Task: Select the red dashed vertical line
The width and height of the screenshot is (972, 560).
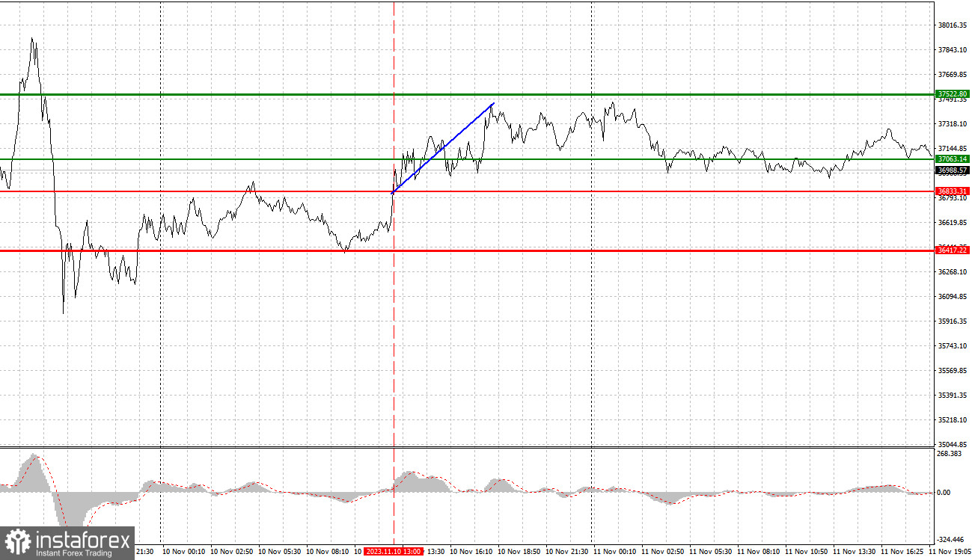Action: click(x=394, y=273)
